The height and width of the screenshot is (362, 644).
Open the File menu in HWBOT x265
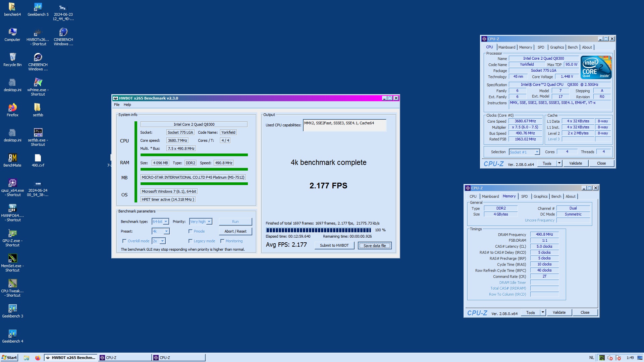[117, 105]
